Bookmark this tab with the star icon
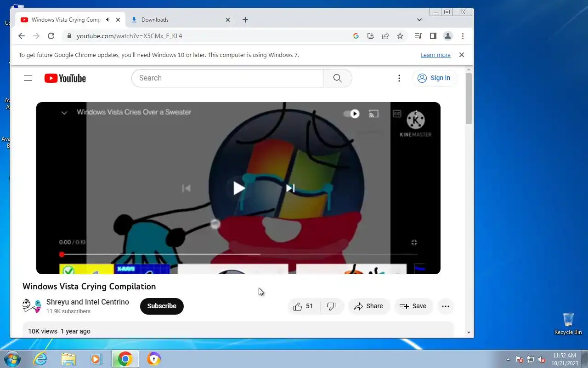 pos(400,36)
